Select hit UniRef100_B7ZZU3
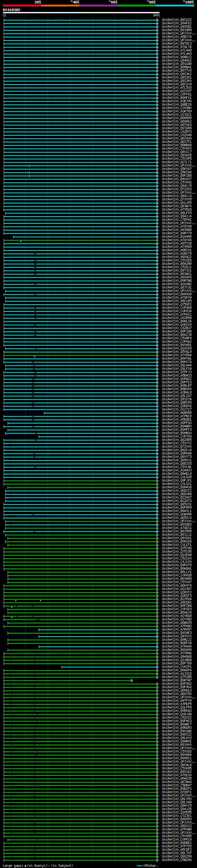Image resolution: width=197 pixels, height=868 pixels. coord(176,189)
